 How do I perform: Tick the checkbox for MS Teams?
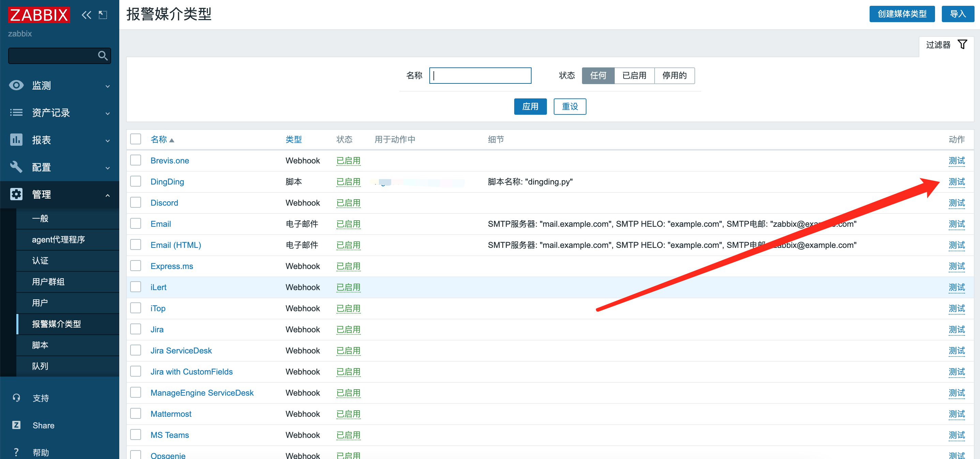(x=135, y=435)
